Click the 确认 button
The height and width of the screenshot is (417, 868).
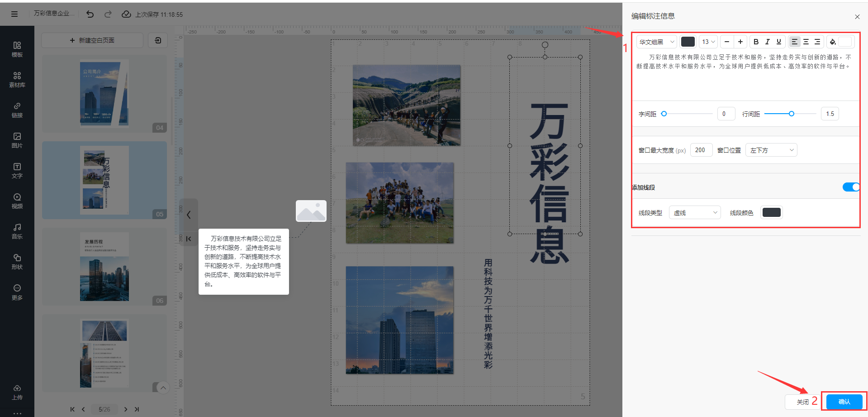click(844, 402)
